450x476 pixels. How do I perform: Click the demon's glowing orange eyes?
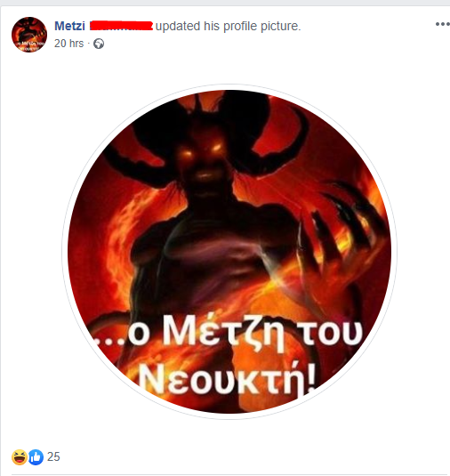204,150
